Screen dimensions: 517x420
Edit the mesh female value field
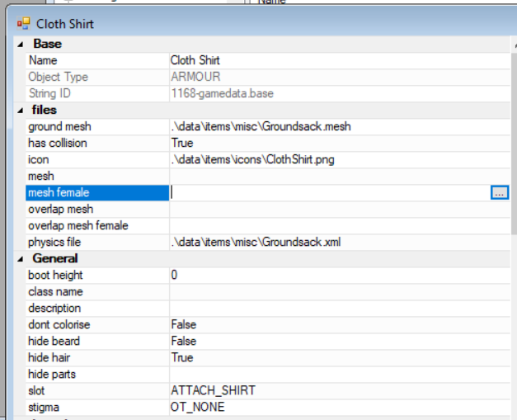pyautogui.click(x=330, y=193)
